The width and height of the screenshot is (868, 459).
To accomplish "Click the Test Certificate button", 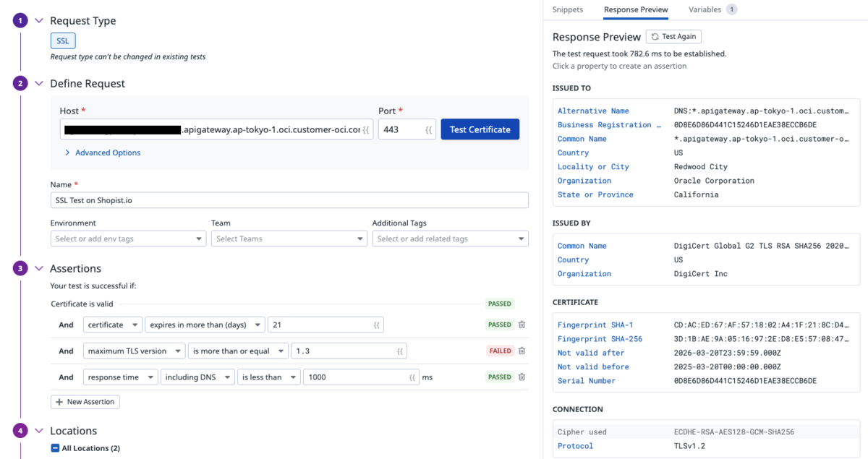I will pyautogui.click(x=480, y=129).
